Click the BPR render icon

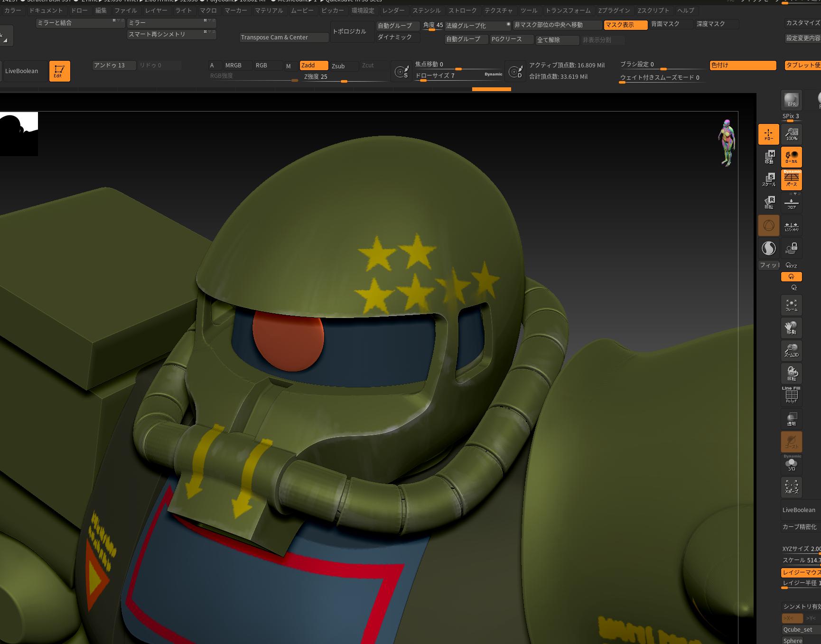point(791,100)
